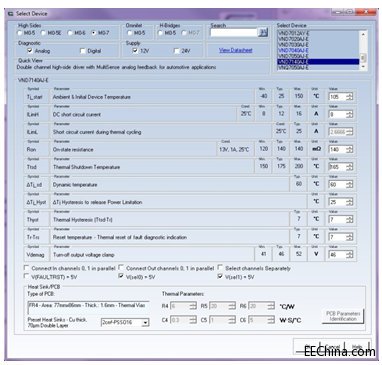Select VND7140AJ-E in the device list
This screenshot has width=382, height=365.
pyautogui.click(x=318, y=62)
